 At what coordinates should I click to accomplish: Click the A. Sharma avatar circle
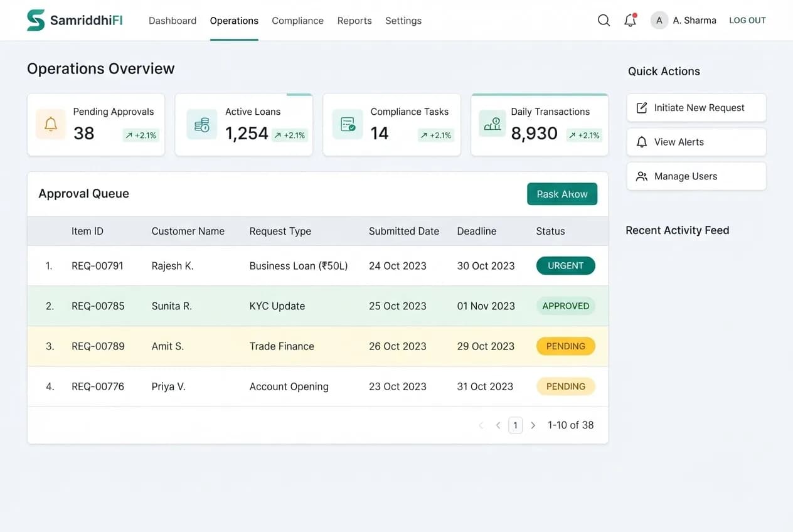659,21
